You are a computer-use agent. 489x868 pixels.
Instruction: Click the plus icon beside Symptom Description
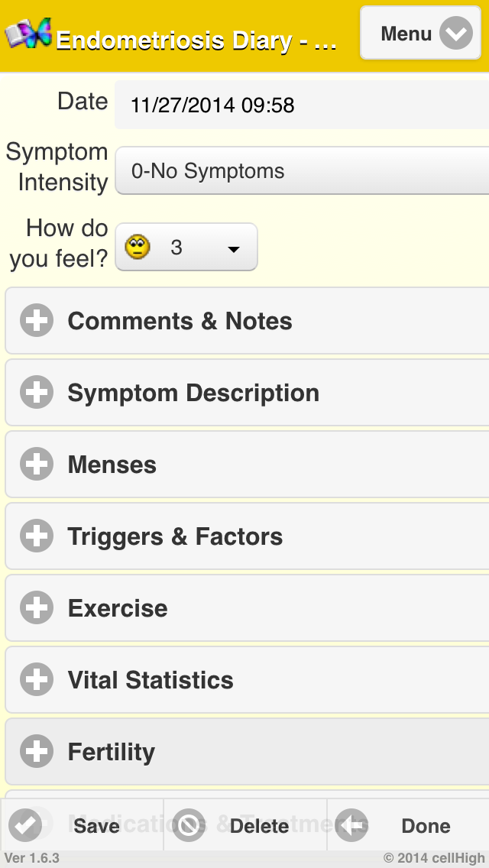point(37,393)
